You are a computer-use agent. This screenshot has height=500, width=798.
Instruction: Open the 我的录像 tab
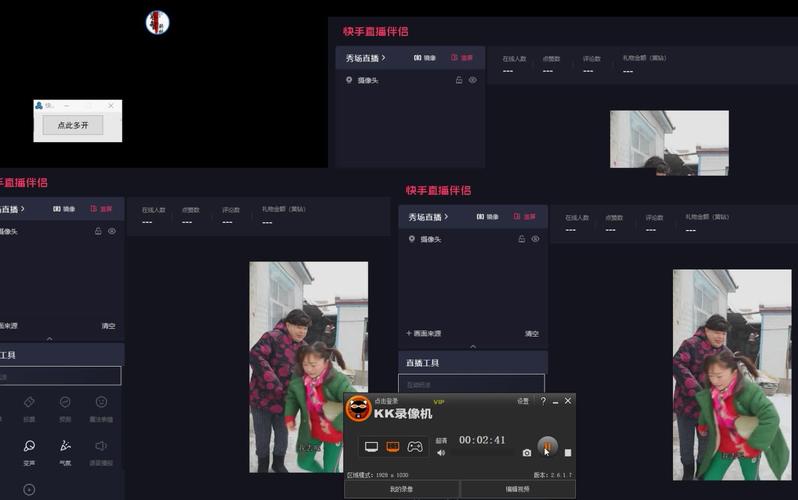(x=402, y=489)
